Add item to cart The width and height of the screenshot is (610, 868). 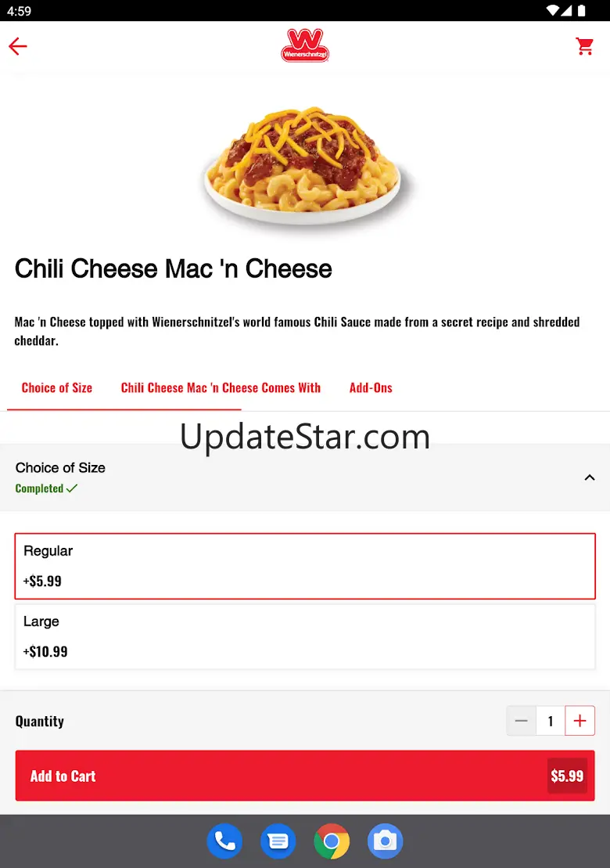point(305,776)
